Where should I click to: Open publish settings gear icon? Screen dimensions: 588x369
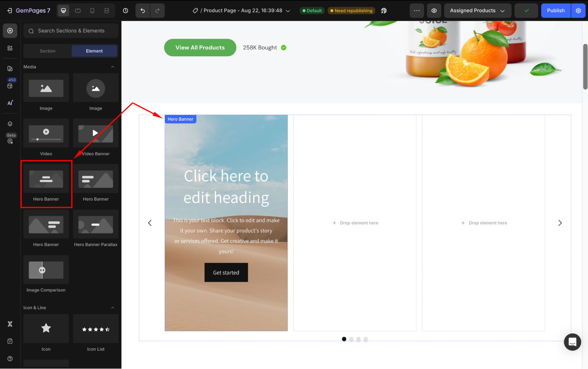coord(578,11)
